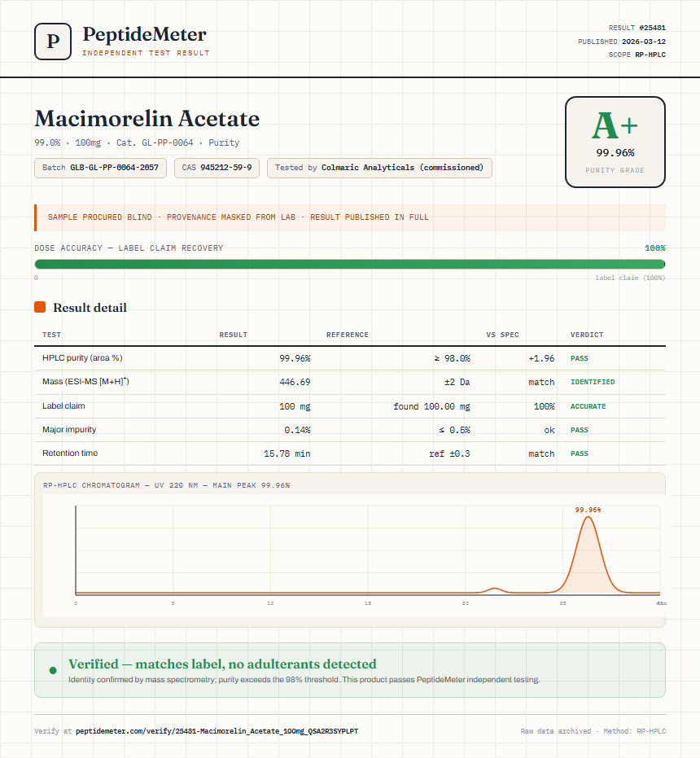Click the ACCURATE verdict
This screenshot has height=758, width=700.
pos(588,406)
